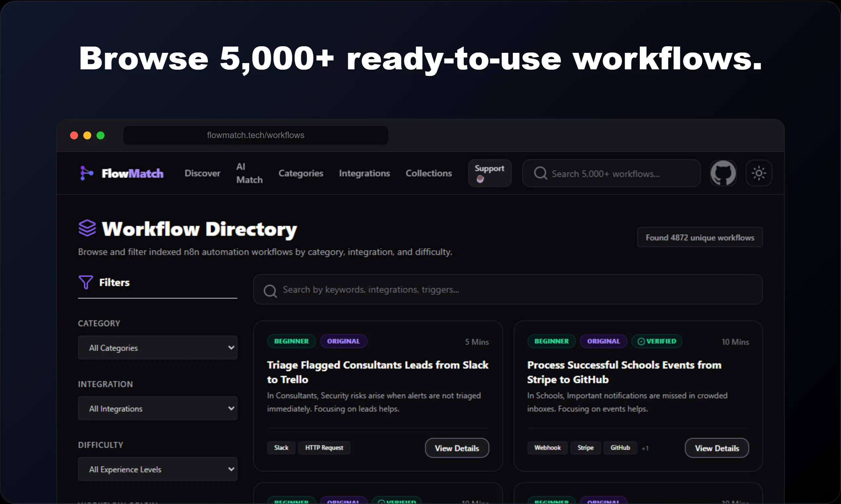Open the All Experience Levels dropdown
This screenshot has width=841, height=504.
[x=158, y=469]
